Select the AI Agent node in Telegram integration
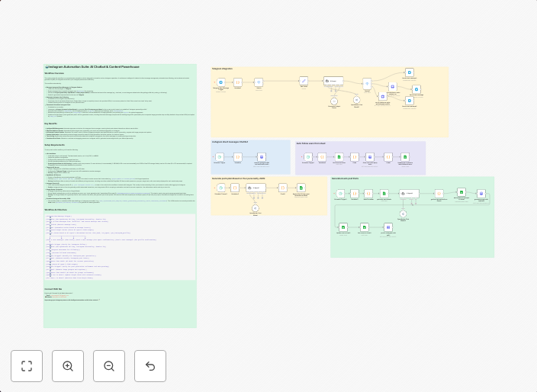The width and height of the screenshot is (537, 392). click(x=333, y=81)
